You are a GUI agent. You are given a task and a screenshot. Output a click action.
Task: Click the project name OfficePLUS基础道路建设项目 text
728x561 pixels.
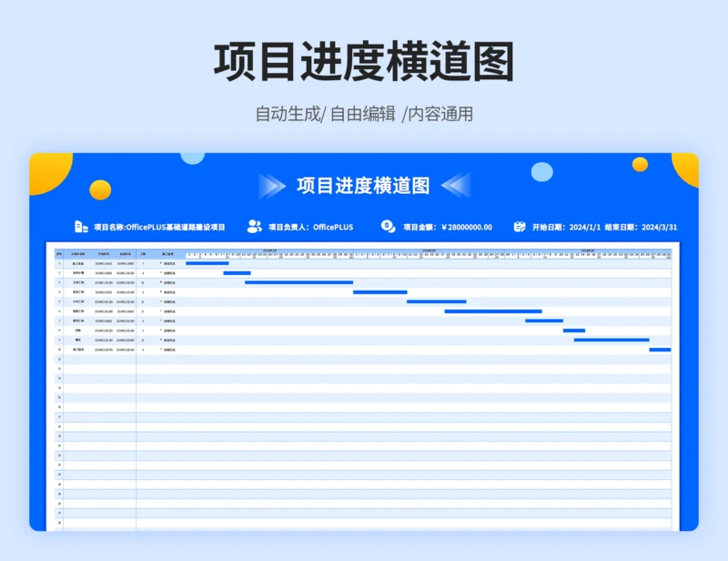click(x=175, y=227)
